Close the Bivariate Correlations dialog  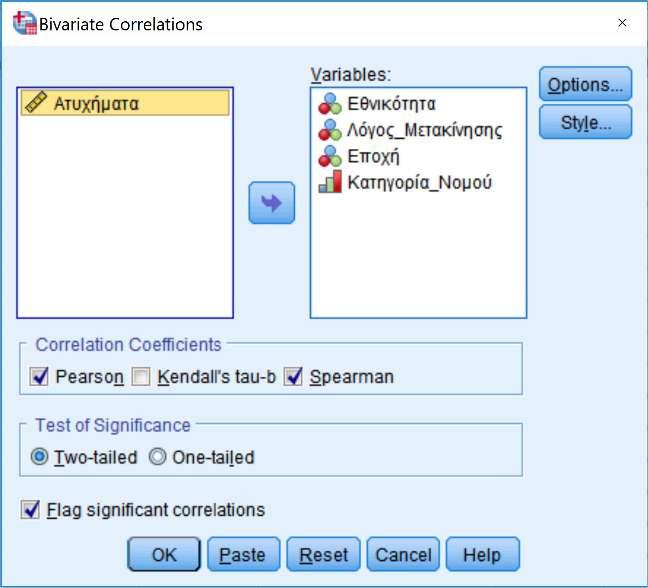(x=622, y=23)
